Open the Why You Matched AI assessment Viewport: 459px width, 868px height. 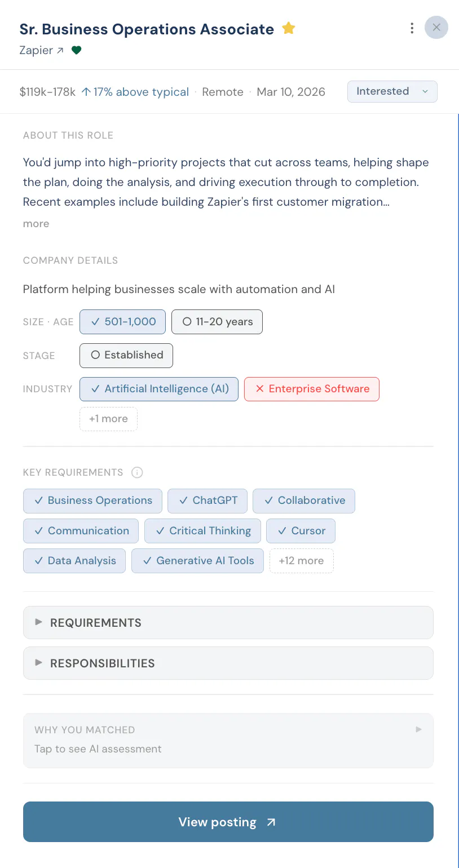click(x=228, y=740)
